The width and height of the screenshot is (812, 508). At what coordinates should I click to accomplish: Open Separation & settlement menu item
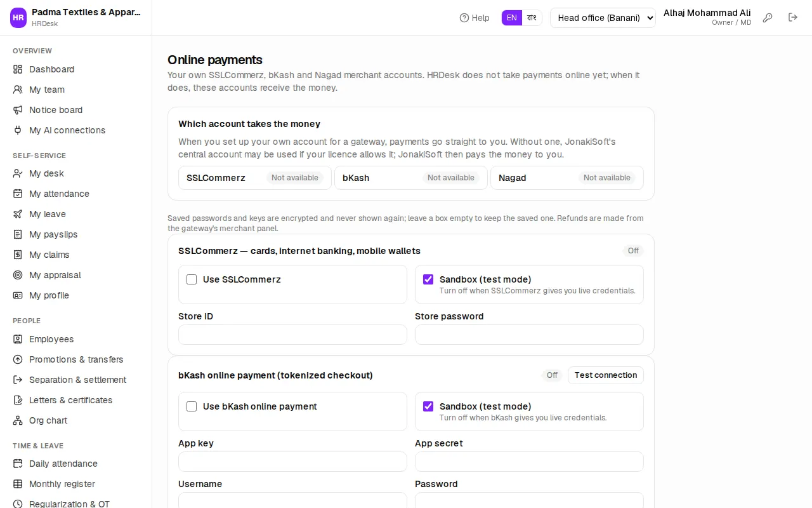(76, 380)
